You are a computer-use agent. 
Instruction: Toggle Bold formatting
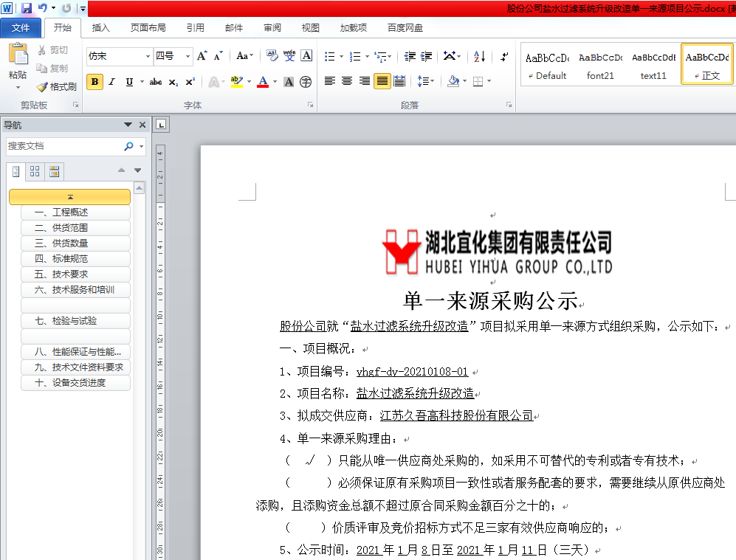click(94, 82)
